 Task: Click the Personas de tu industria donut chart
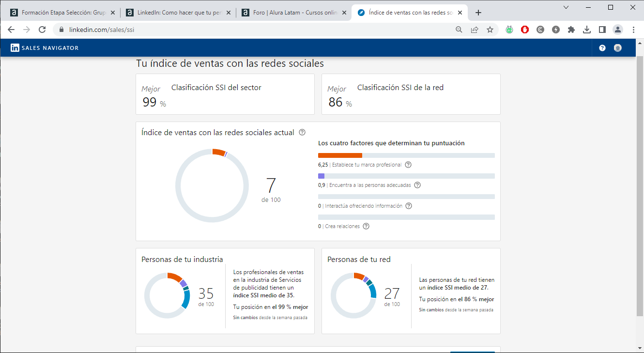pyautogui.click(x=167, y=296)
